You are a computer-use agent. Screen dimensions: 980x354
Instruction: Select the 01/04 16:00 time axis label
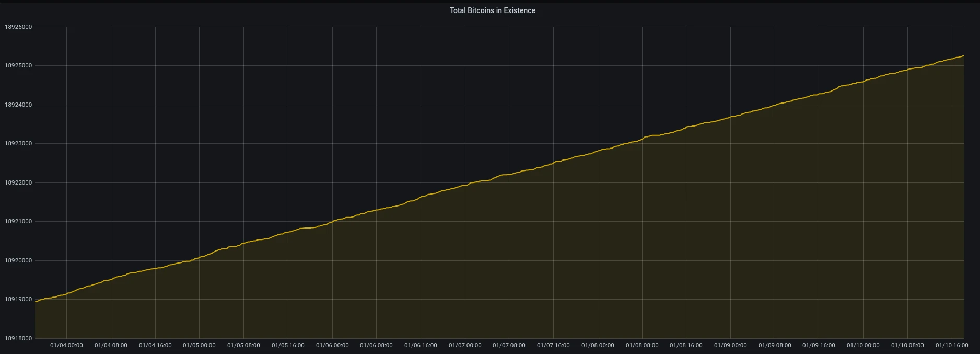[x=155, y=345]
